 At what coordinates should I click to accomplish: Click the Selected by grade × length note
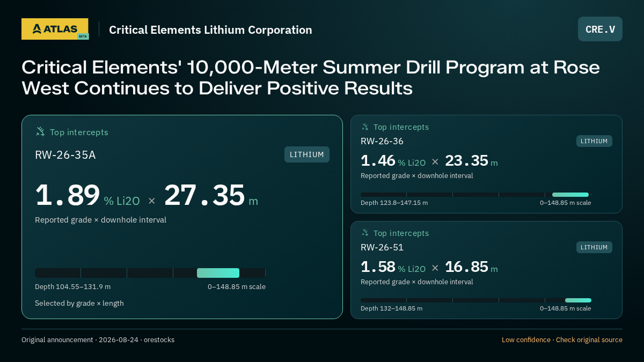coord(79,304)
